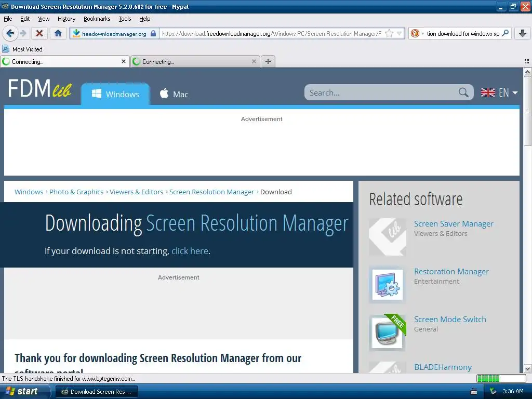Screen dimensions: 532x399
Task: Close the second Connecting tab
Action: [254, 61]
